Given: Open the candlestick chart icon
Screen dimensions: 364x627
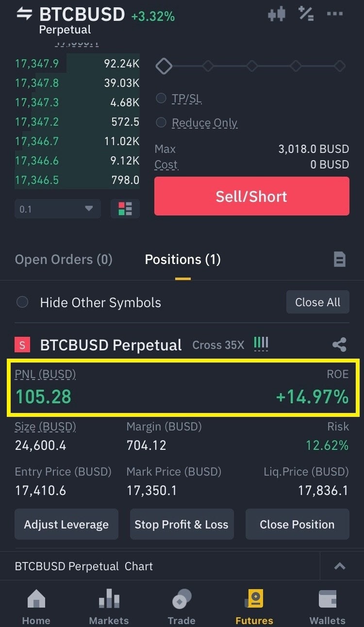Looking at the screenshot, I should pos(277,14).
